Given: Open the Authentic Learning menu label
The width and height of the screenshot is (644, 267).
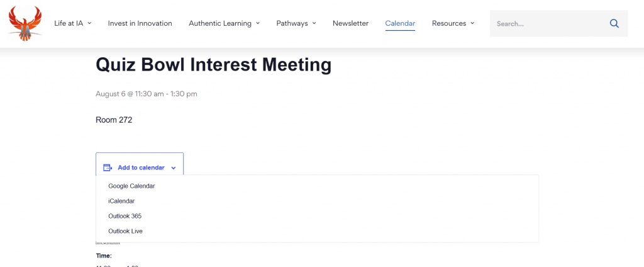Looking at the screenshot, I should point(220,23).
